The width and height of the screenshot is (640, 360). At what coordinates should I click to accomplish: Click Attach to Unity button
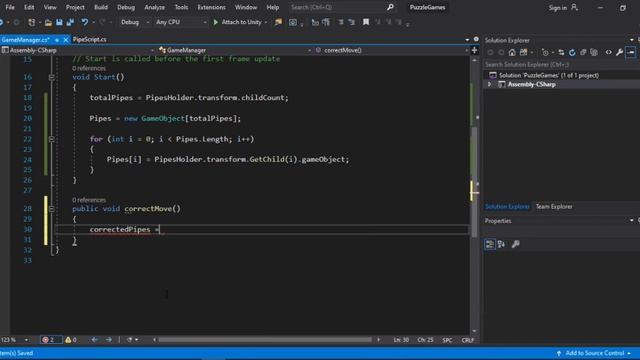point(237,22)
